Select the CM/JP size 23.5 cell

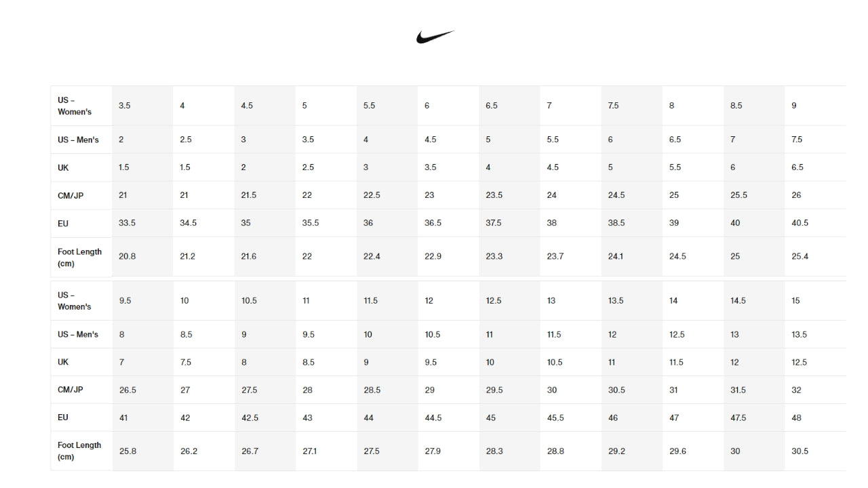point(494,195)
